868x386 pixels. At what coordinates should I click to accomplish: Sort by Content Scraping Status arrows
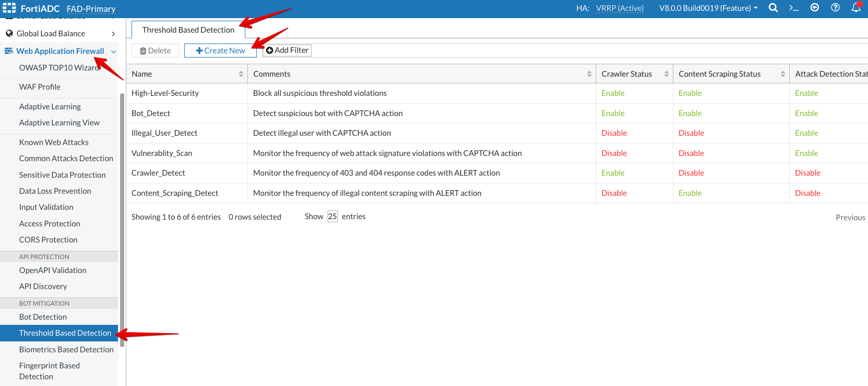tap(783, 74)
